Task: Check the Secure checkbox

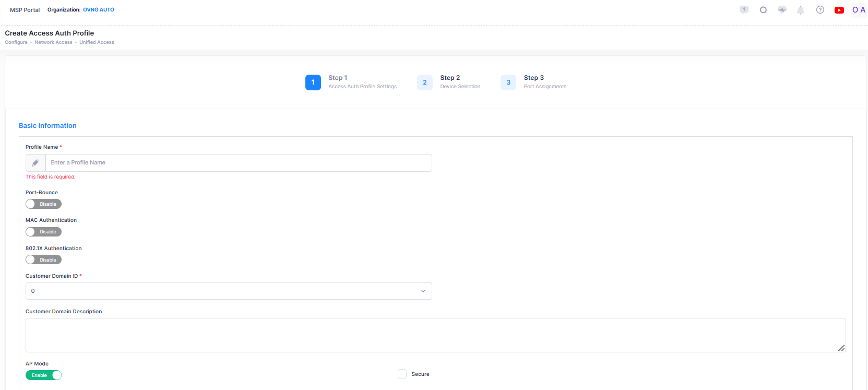Action: click(402, 374)
